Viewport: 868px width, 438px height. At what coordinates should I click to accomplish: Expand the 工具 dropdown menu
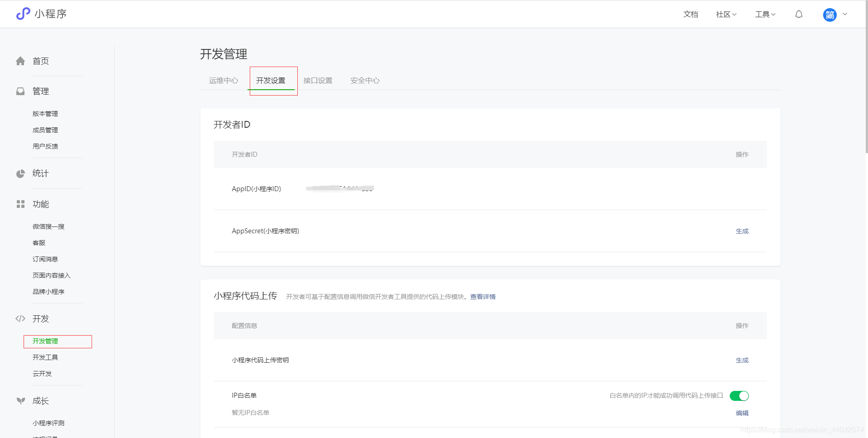coord(765,14)
